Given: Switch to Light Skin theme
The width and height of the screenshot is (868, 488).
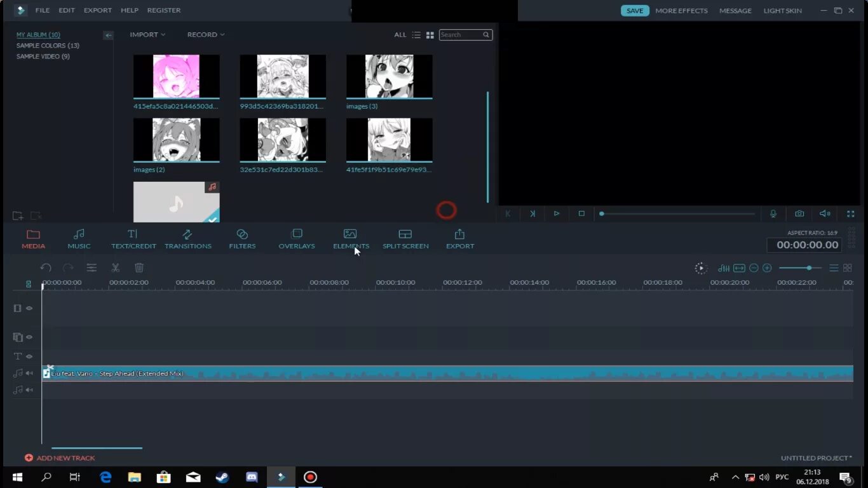Looking at the screenshot, I should [x=783, y=11].
